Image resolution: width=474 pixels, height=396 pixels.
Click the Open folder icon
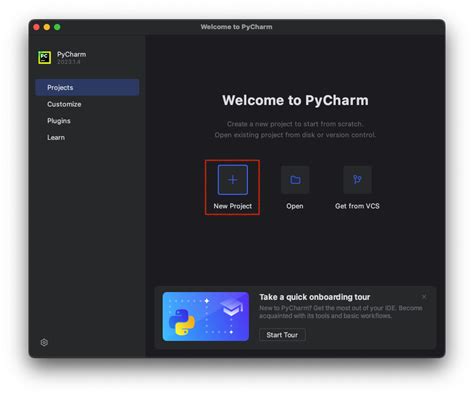point(295,180)
